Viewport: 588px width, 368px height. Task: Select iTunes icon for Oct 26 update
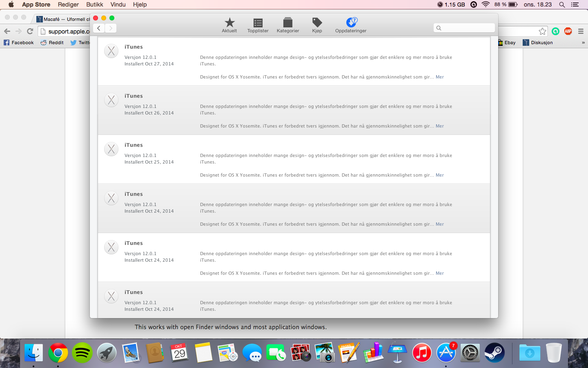tap(111, 100)
